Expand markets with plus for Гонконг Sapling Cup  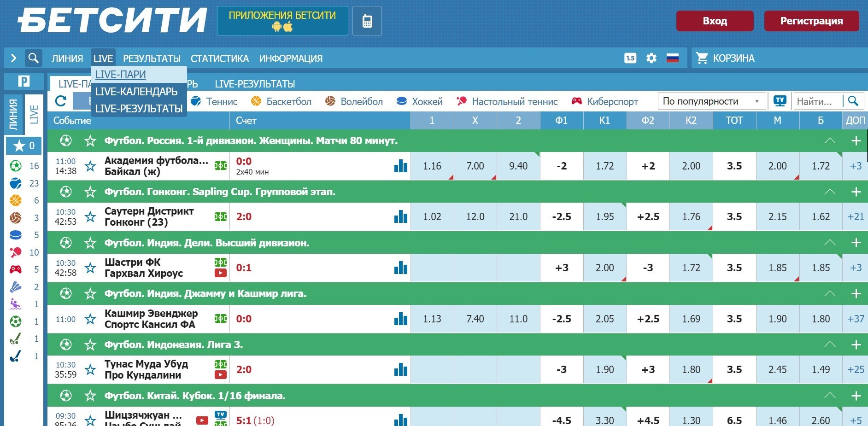click(x=856, y=192)
